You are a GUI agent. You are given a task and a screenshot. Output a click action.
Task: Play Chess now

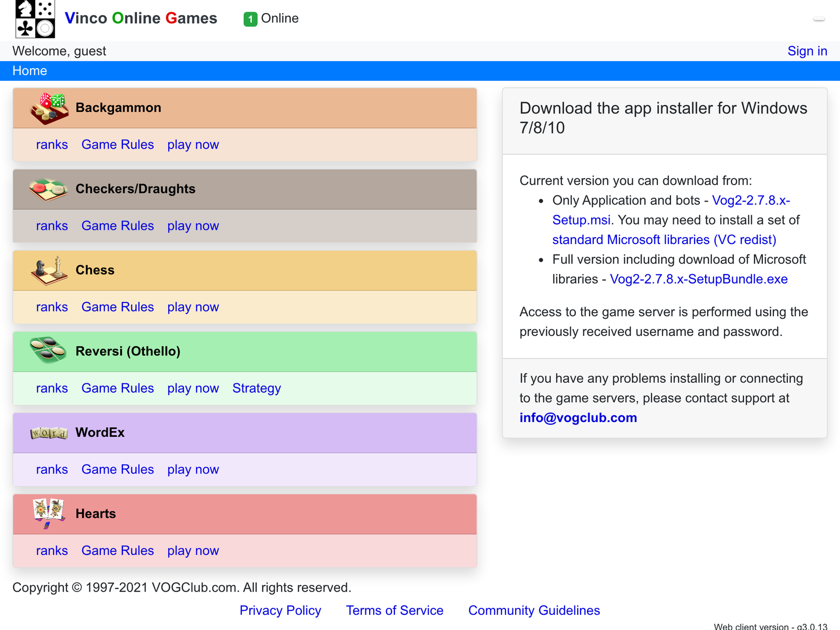[193, 307]
